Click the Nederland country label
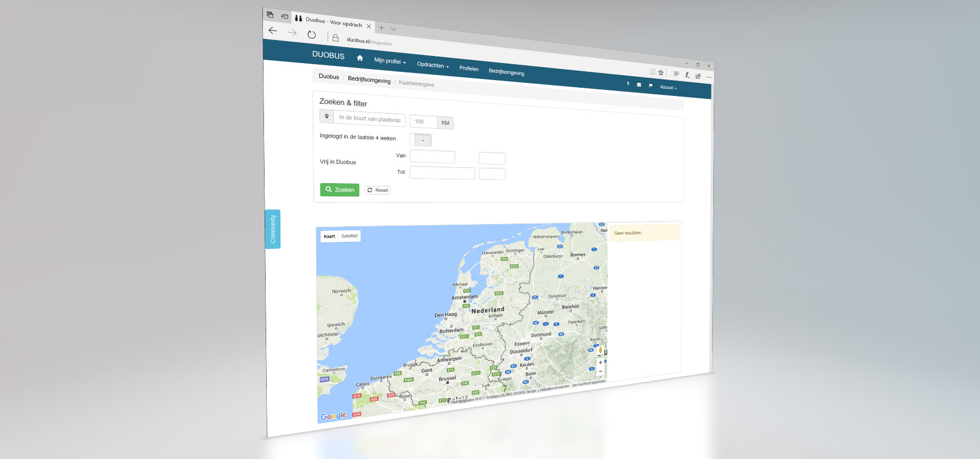Screen dimensions: 980x459 pos(488,310)
